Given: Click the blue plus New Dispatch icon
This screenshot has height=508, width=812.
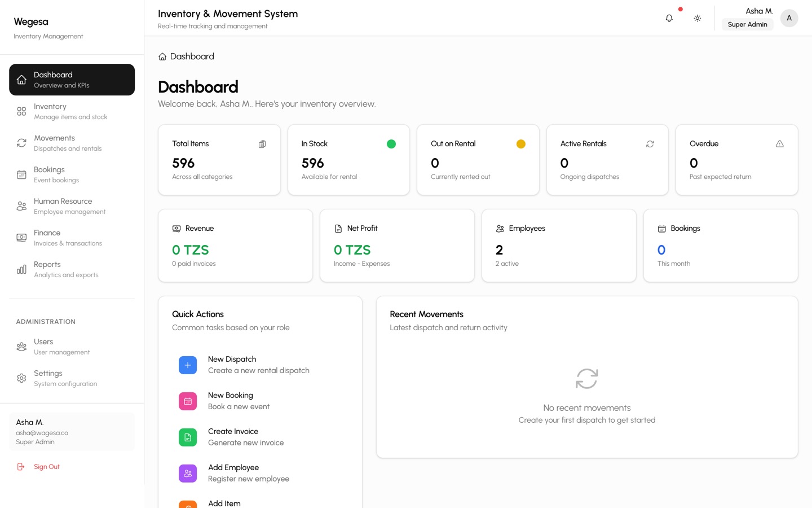Looking at the screenshot, I should pos(188,365).
